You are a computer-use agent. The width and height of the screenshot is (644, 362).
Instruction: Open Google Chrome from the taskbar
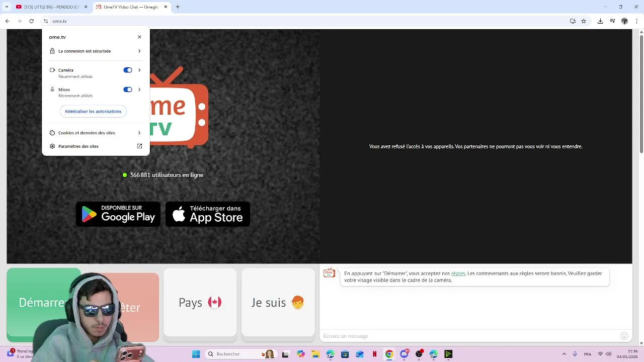tap(389, 354)
